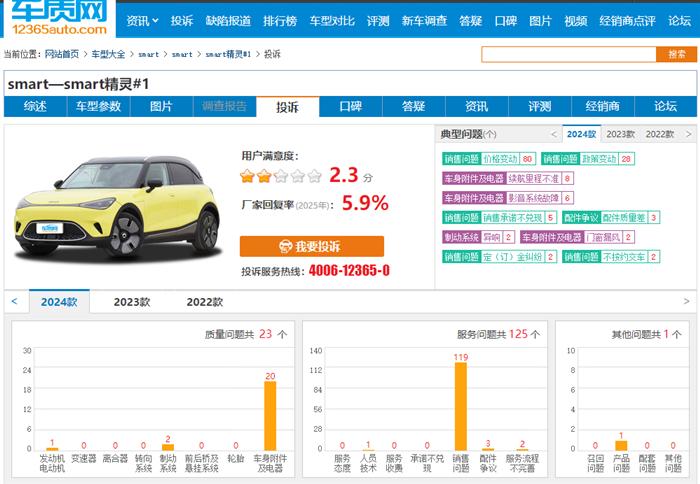Switch to the 资讯 tab under the model title
Screen dimensions: 700x484
(x=477, y=106)
